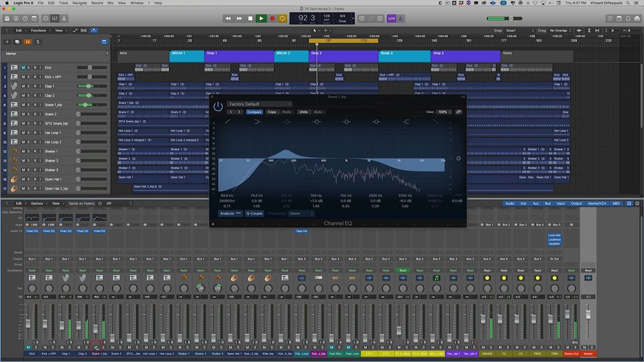Viewport: 644px width, 362px height.
Task: Toggle the Mixer button in control bar
Action: point(54,19)
